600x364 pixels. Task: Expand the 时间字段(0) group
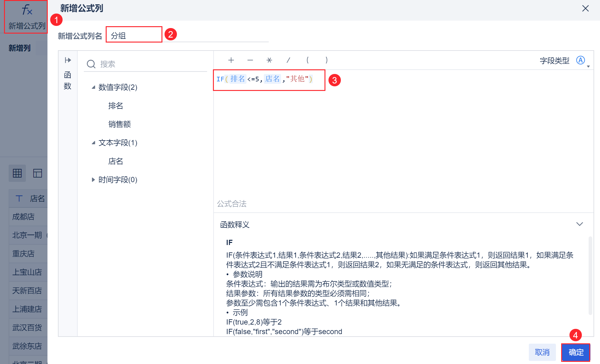coord(93,180)
